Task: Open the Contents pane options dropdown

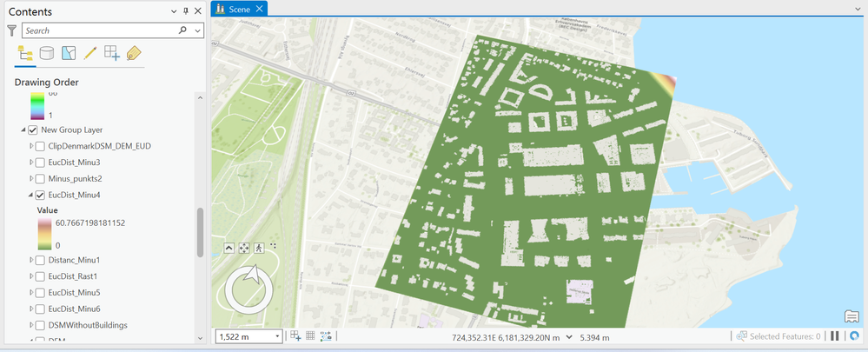Action: pos(175,11)
